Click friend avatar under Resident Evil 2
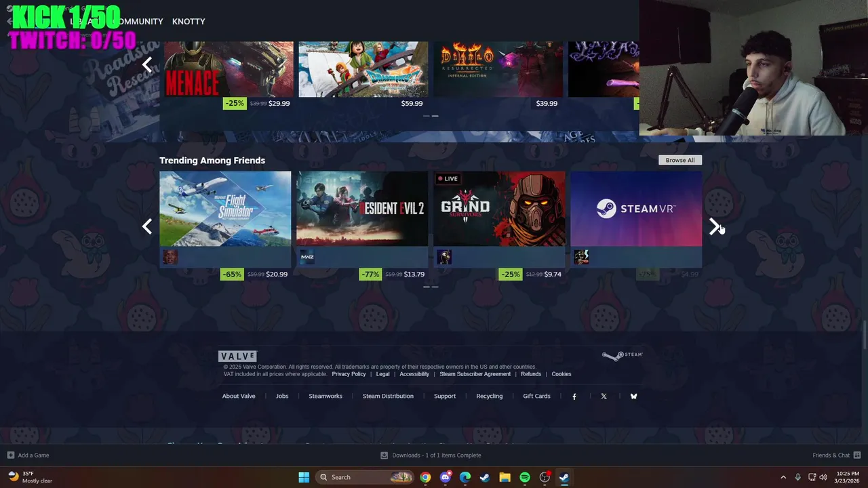This screenshot has height=488, width=868. click(307, 257)
